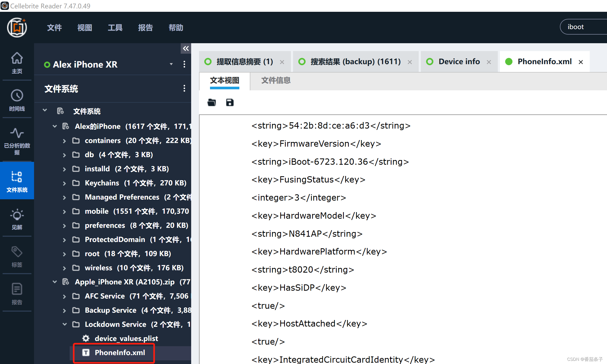607x364 pixels.
Task: Select device_values.plist in the tree
Action: pyautogui.click(x=126, y=338)
